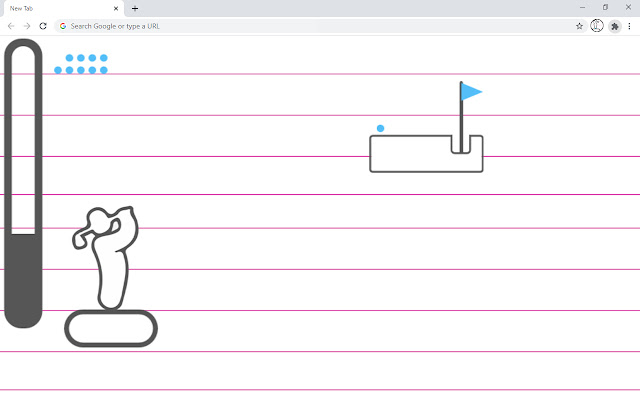Open the Chrome profile avatar
This screenshot has width=640, height=400.
click(597, 26)
